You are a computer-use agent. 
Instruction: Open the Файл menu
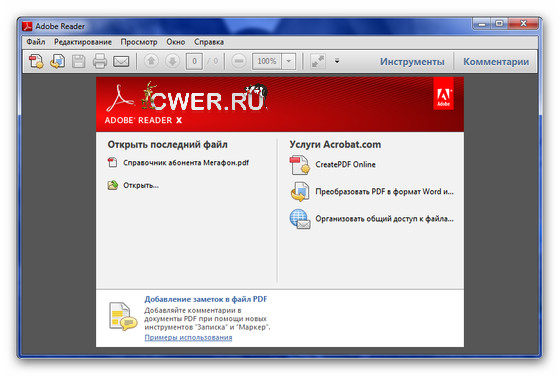(36, 42)
